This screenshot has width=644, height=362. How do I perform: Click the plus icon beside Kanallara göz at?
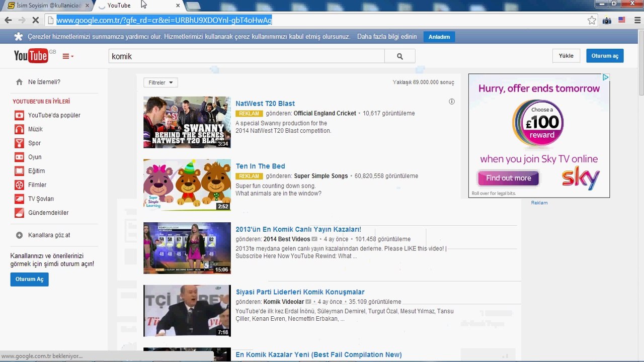(19, 235)
